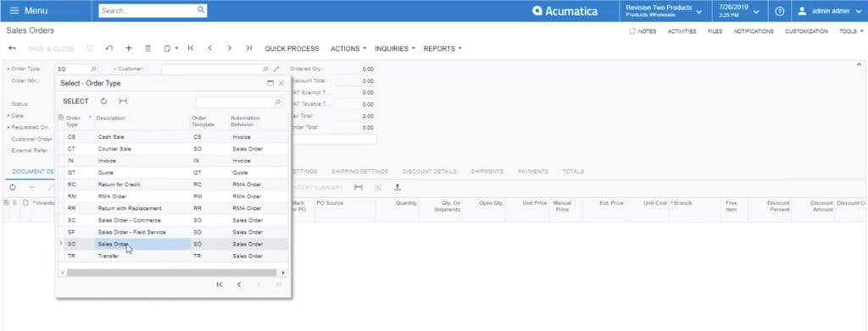868x331 pixels.
Task: Expand the Inquiries dropdown menu
Action: [395, 48]
